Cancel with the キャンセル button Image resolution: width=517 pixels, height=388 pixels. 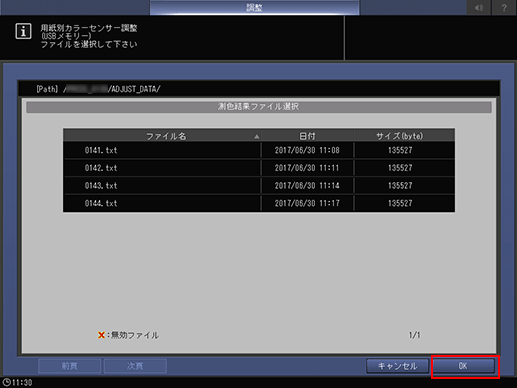397,366
